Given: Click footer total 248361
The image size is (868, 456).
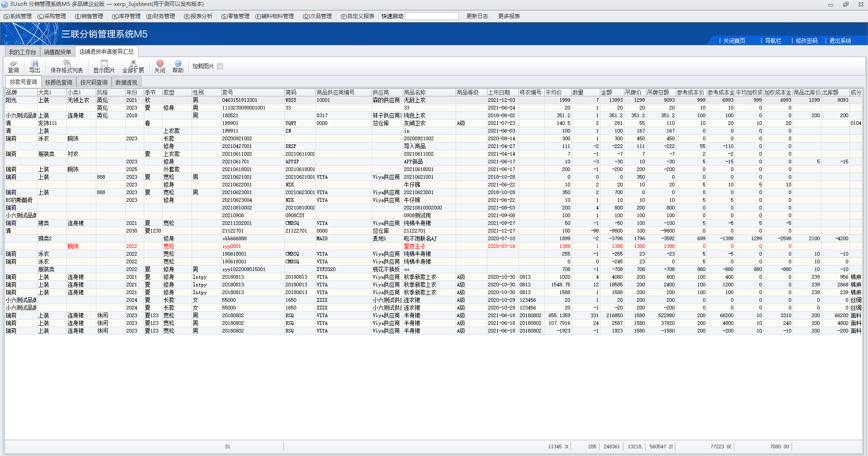Looking at the screenshot, I should (612, 446).
